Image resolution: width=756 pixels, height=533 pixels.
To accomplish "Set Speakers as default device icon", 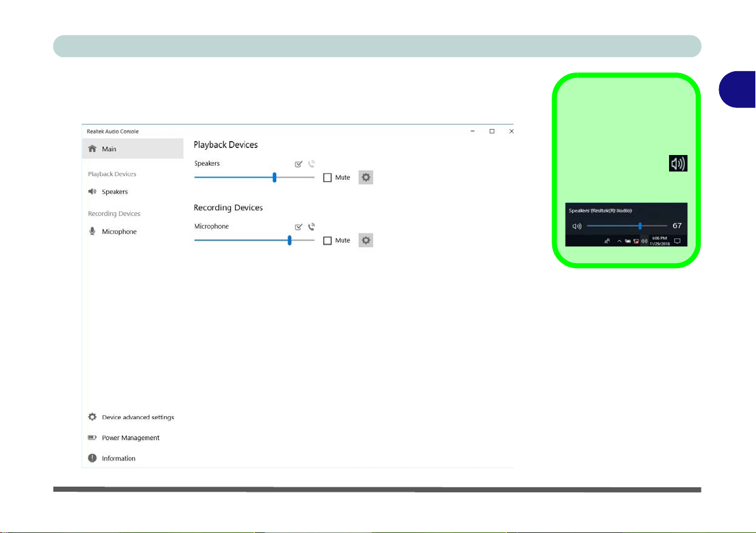I will [298, 164].
